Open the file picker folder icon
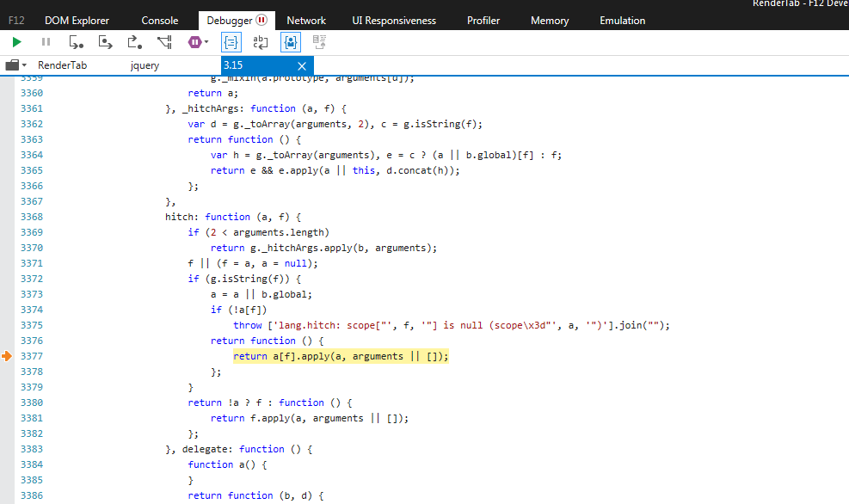This screenshot has width=849, height=504. (12, 65)
